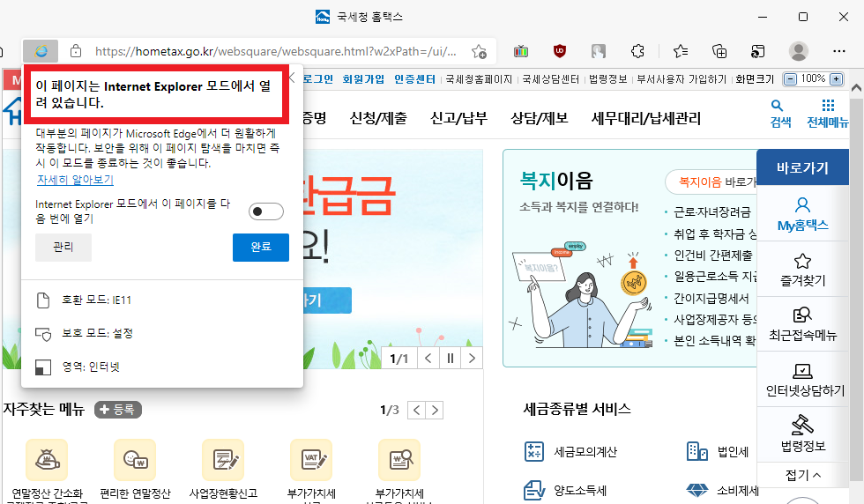Image resolution: width=864 pixels, height=504 pixels.
Task: Click the site lock icon in address bar
Action: click(x=76, y=51)
